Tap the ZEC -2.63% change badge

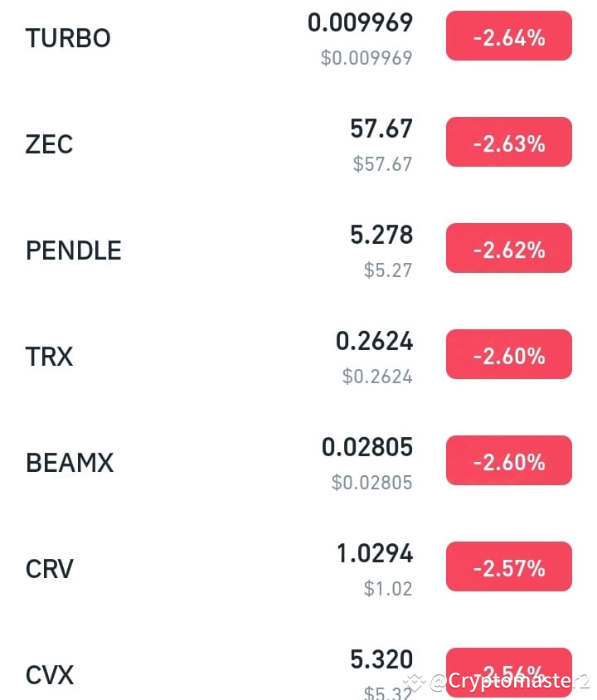[508, 142]
